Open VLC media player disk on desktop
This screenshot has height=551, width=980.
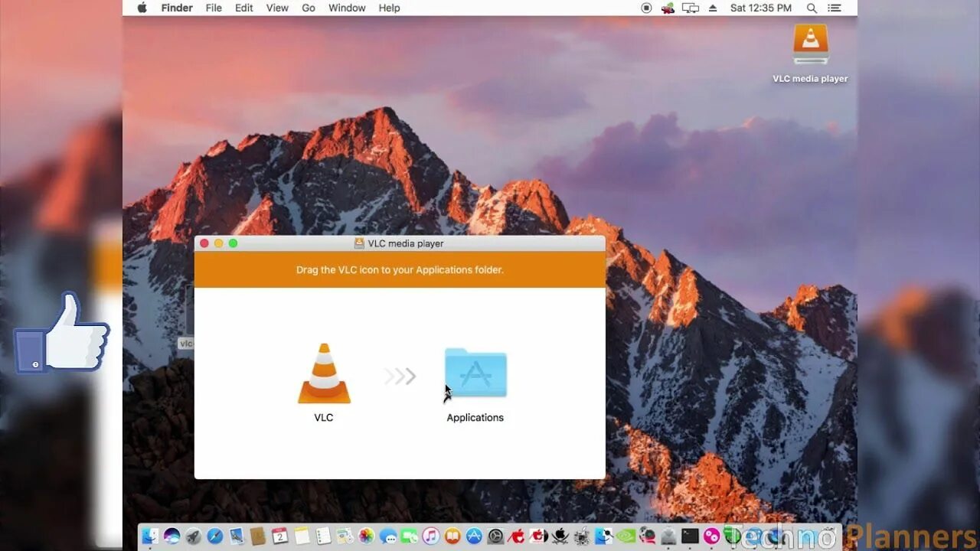810,45
